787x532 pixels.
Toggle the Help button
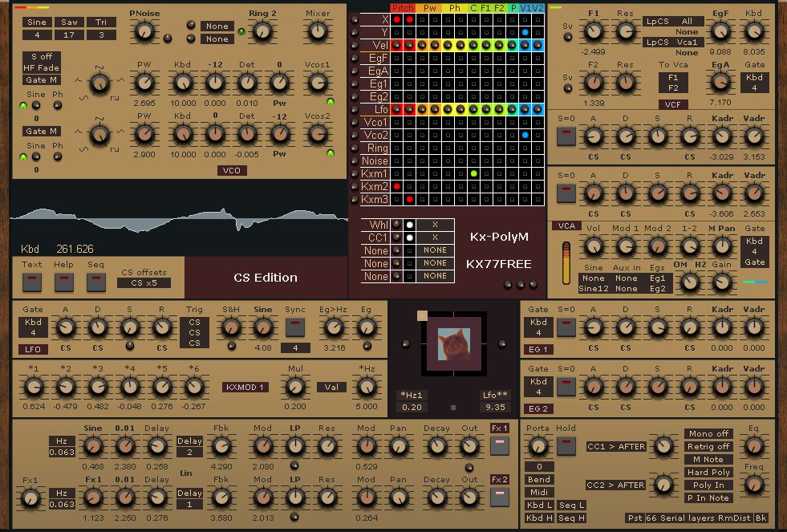pos(63,282)
